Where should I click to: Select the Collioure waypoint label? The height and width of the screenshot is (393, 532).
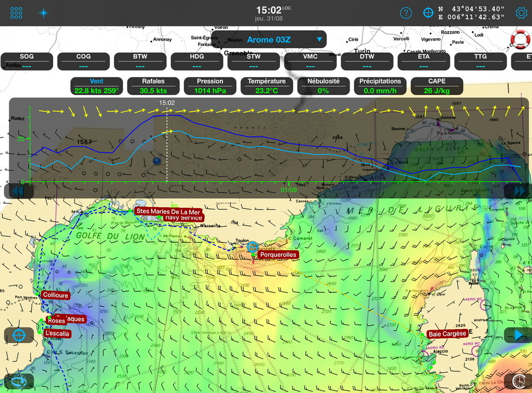(x=56, y=295)
